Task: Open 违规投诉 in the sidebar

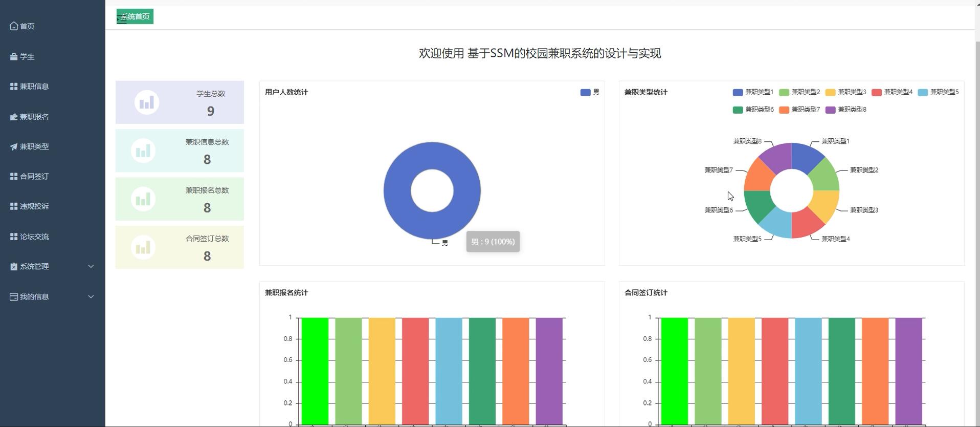Action: (x=53, y=206)
